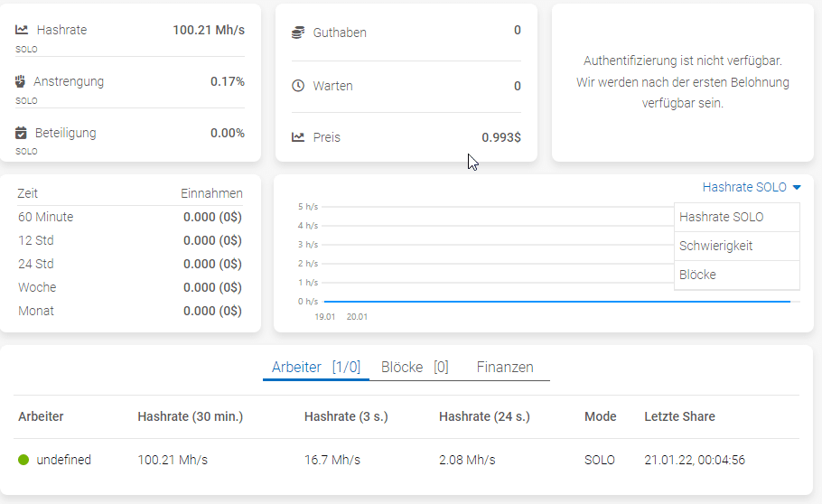
Task: Sort by Hashrate (30 min.) column header
Action: [191, 416]
